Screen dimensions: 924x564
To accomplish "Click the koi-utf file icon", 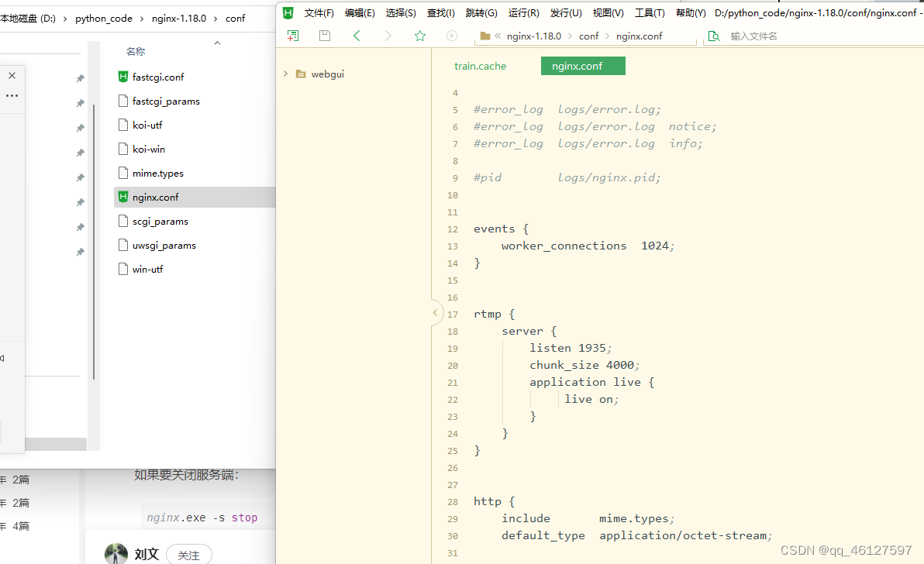I will tap(123, 125).
